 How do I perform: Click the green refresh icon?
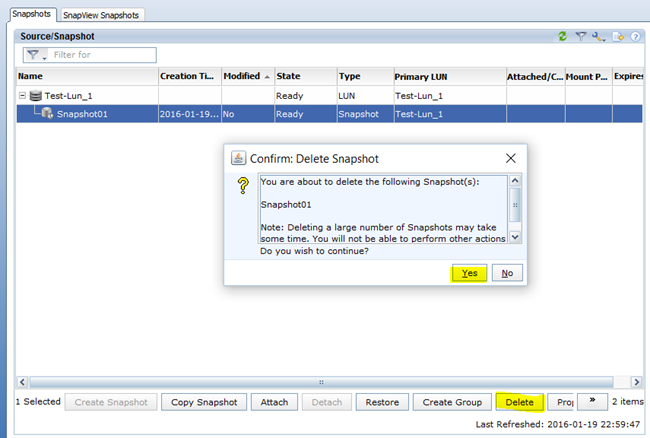pyautogui.click(x=563, y=36)
